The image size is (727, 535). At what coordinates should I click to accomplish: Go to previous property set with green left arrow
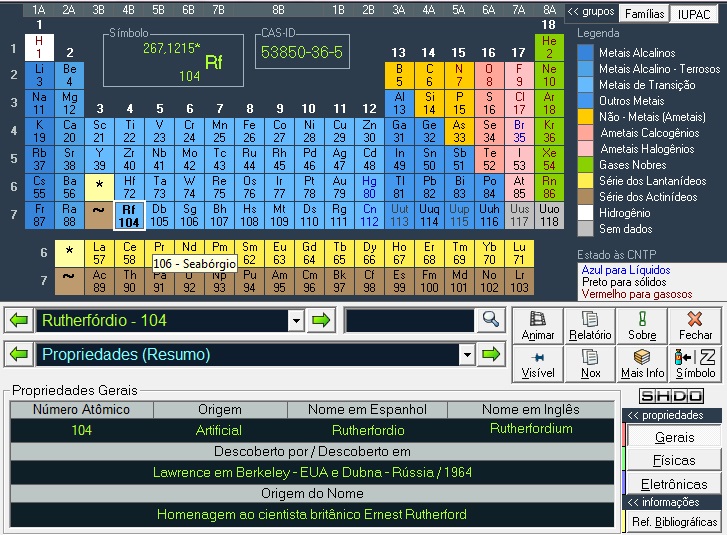coord(19,355)
